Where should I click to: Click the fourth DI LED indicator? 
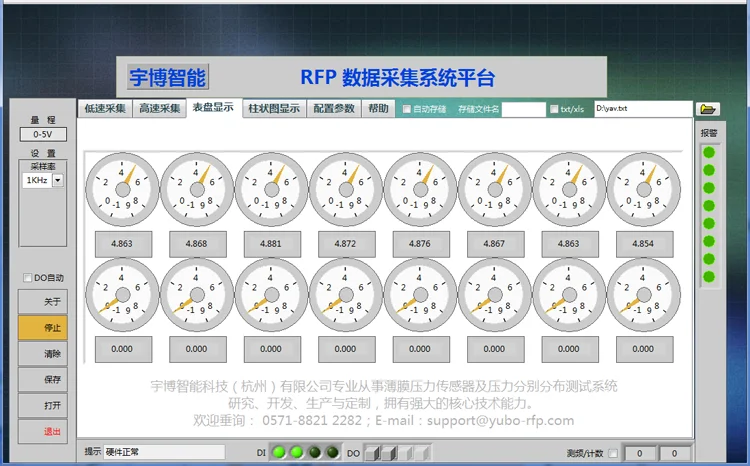333,452
